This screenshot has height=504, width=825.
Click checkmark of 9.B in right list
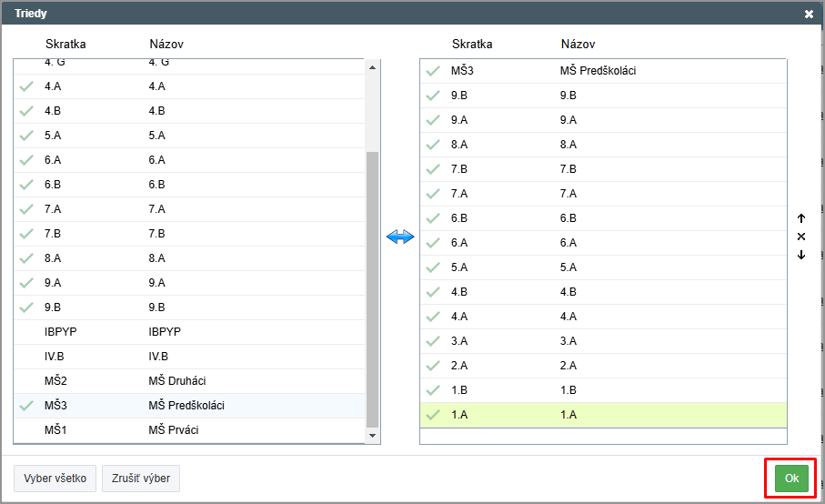point(433,96)
